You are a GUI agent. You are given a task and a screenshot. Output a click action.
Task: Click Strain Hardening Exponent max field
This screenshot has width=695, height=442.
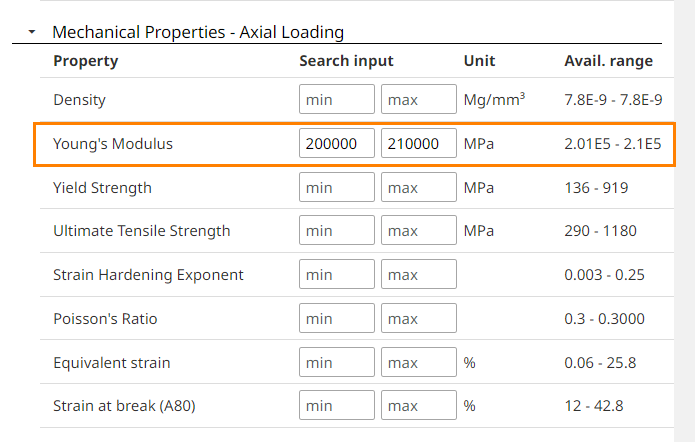coord(419,275)
